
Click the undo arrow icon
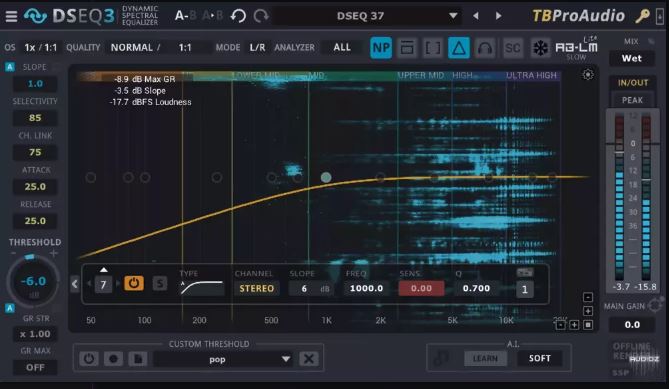(x=238, y=16)
